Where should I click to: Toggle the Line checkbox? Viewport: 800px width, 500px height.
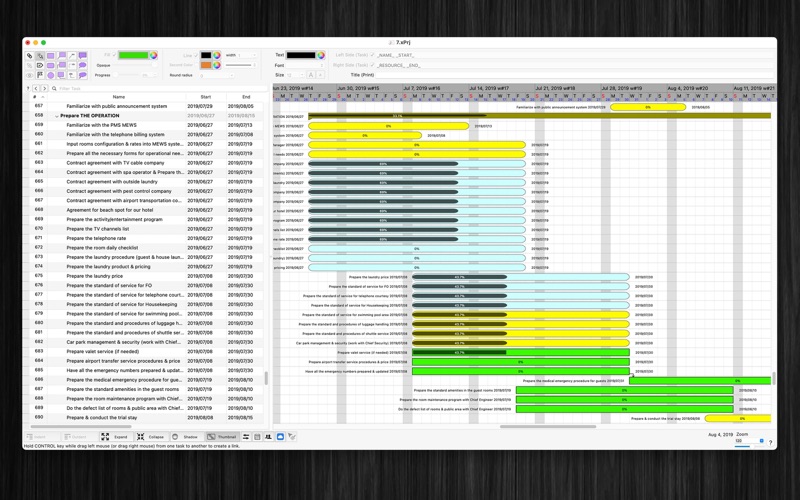point(195,55)
